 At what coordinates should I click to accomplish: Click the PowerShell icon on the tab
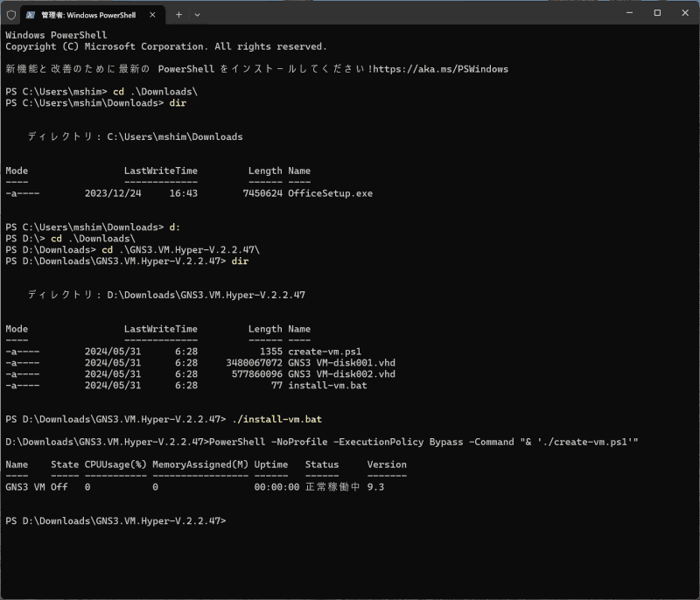point(31,15)
